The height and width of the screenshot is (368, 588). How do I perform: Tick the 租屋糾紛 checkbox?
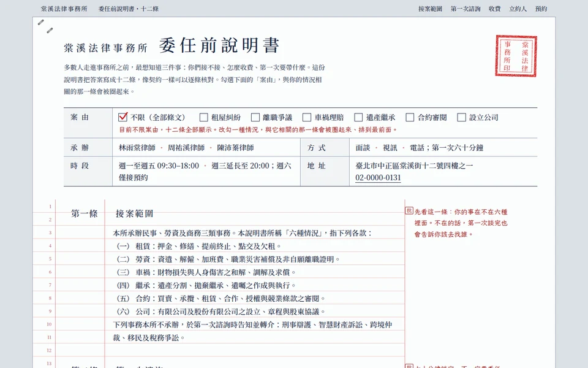coord(203,118)
